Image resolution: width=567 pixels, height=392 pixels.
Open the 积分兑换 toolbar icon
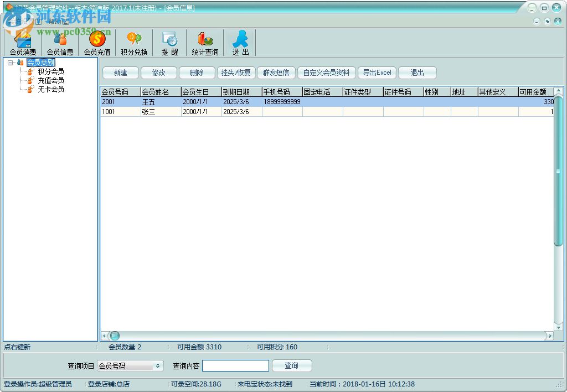134,43
